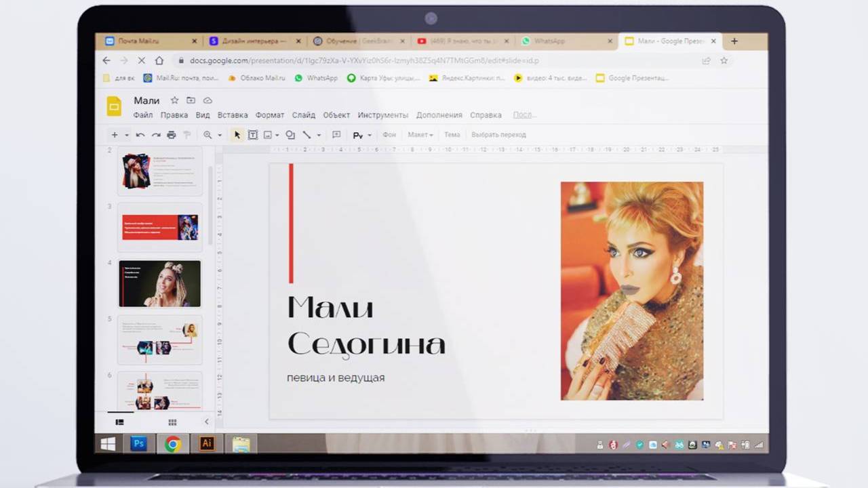This screenshot has height=488, width=868.
Task: Expand the Макет dropdown
Action: [420, 135]
